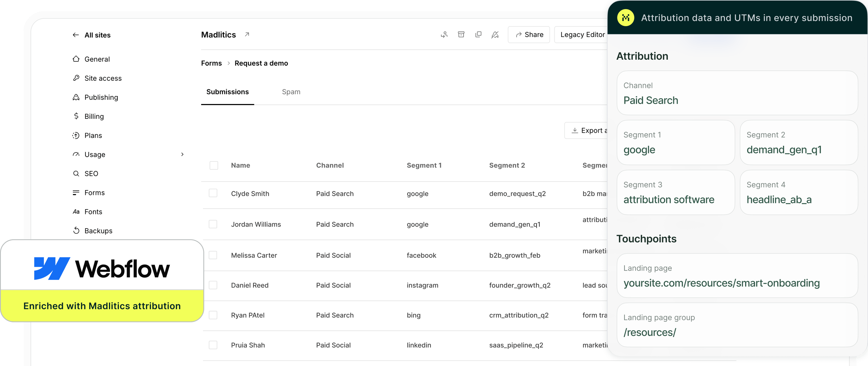Screen dimensions: 868x366
Task: Open the Spam tab
Action: pyautogui.click(x=291, y=92)
